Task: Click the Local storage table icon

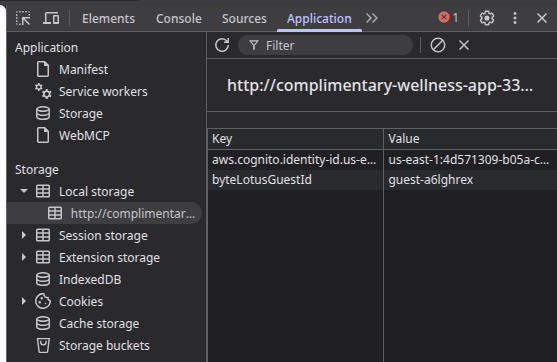Action: point(43,191)
